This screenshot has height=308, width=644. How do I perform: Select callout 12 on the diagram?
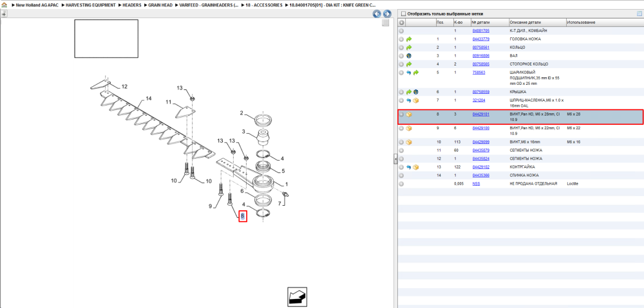tap(124, 87)
